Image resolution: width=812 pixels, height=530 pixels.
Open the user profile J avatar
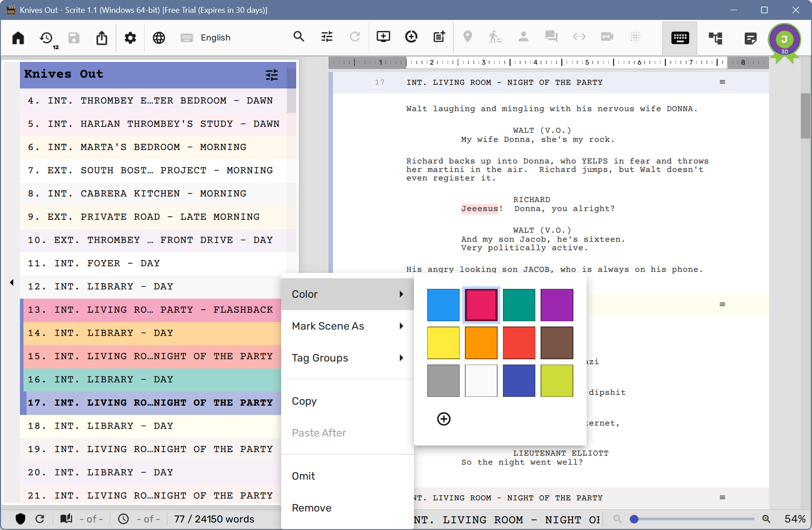pyautogui.click(x=785, y=40)
